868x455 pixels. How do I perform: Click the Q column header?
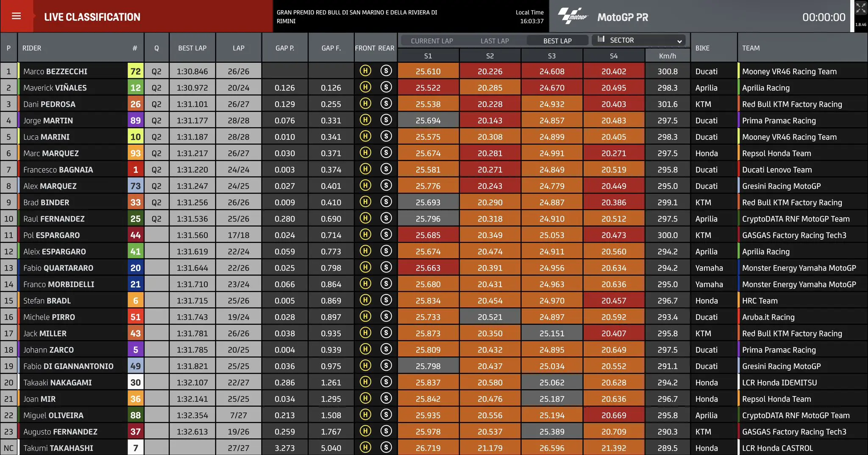(x=156, y=48)
